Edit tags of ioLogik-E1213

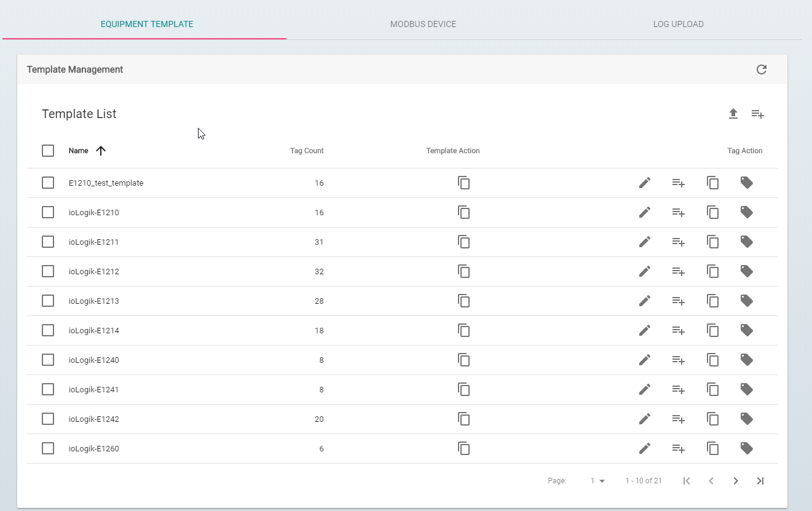click(645, 301)
